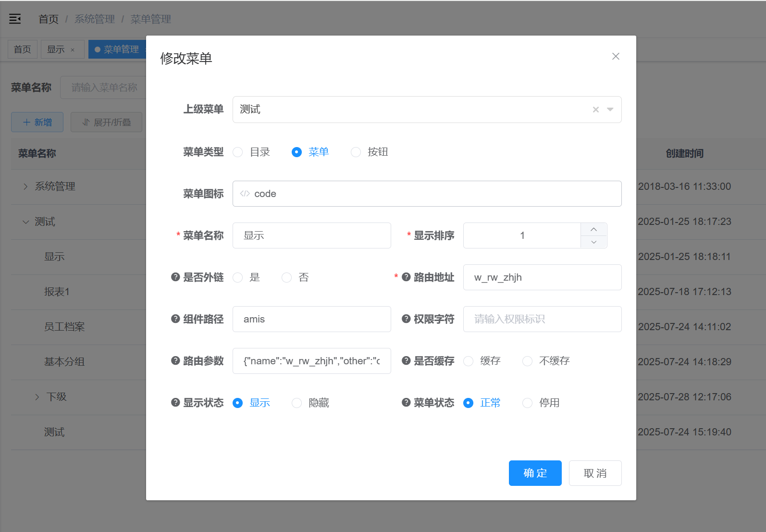The width and height of the screenshot is (766, 532).
Task: Click the 确定 button to confirm
Action: (x=535, y=473)
